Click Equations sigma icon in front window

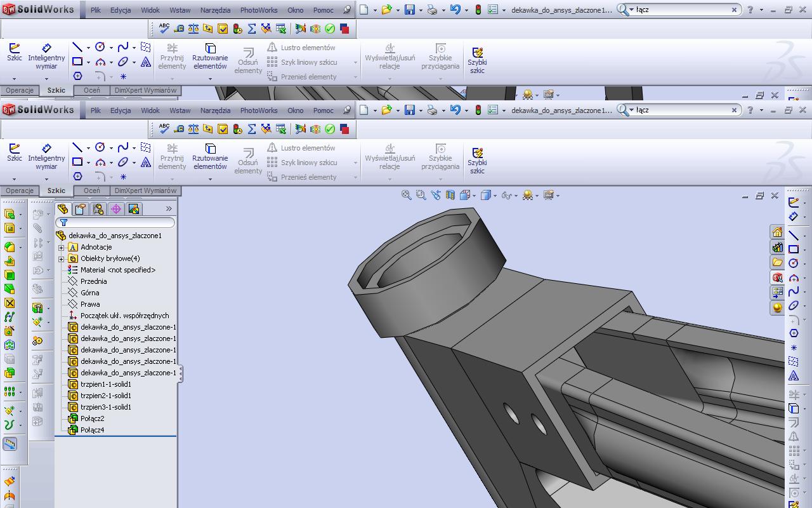pyautogui.click(x=252, y=129)
